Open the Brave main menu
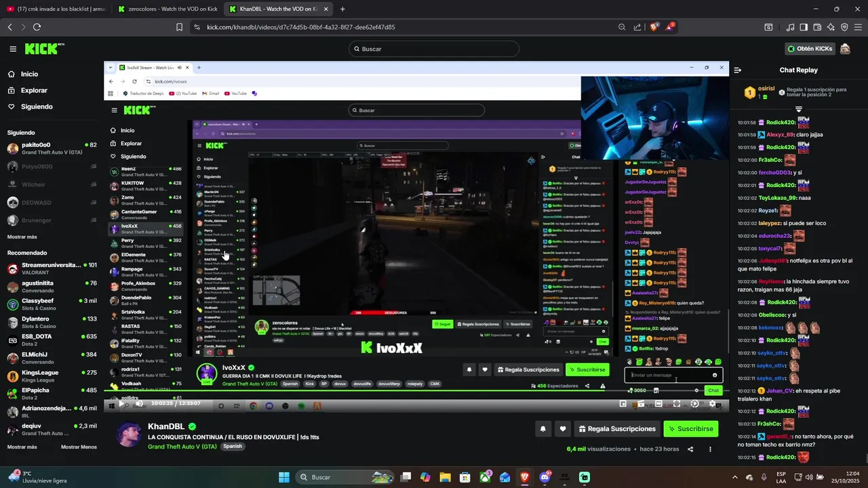The width and height of the screenshot is (868, 488). click(x=858, y=27)
